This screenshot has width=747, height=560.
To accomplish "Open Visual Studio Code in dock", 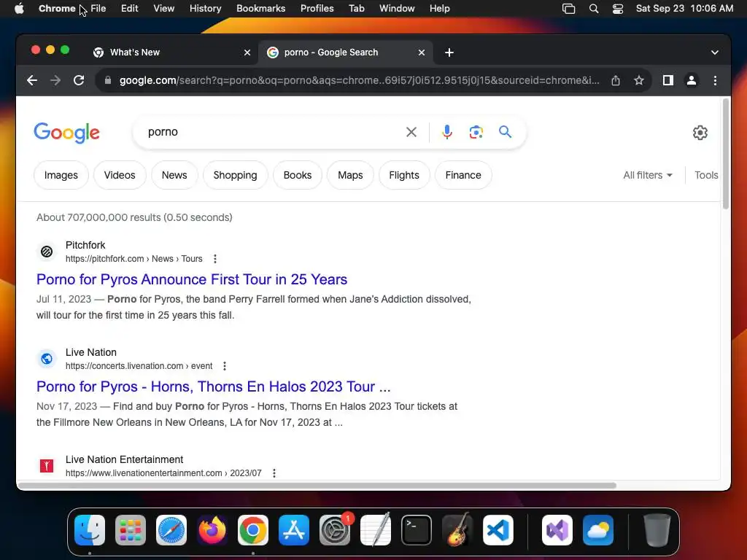I will click(x=498, y=530).
